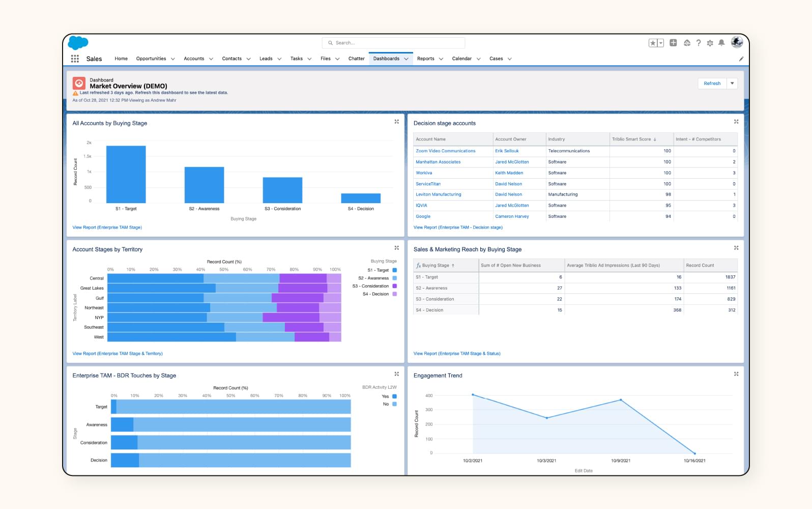Click the Yes BDR Activity legend swatch
This screenshot has height=509, width=812.
pos(394,397)
